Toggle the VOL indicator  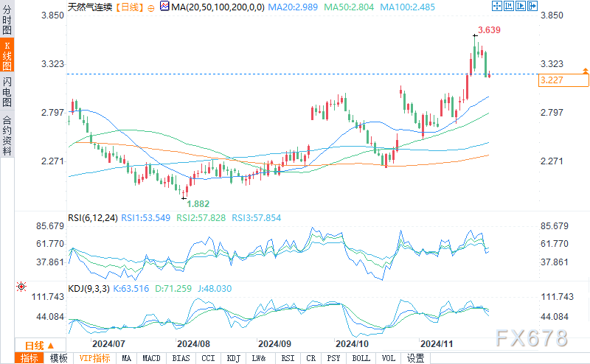click(389, 358)
